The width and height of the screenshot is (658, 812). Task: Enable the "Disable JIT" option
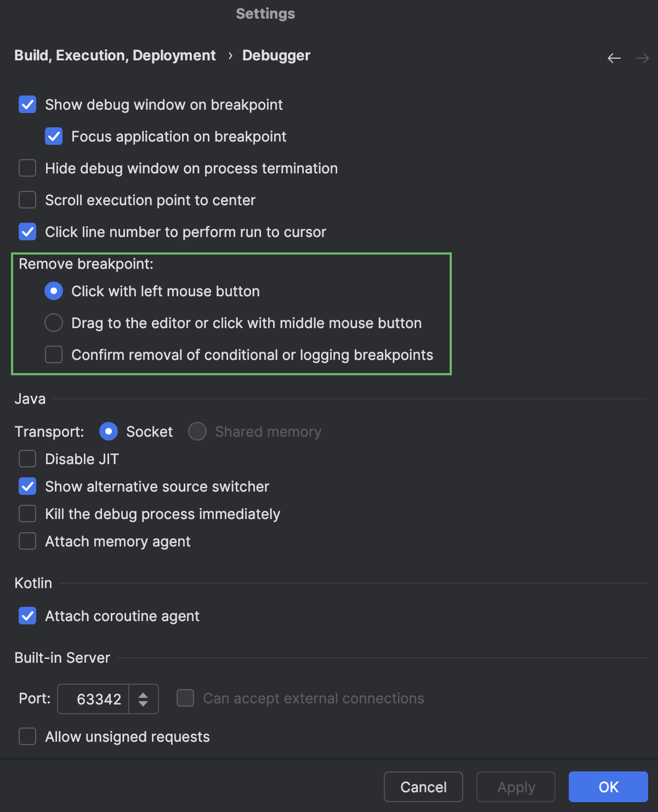[x=27, y=459]
